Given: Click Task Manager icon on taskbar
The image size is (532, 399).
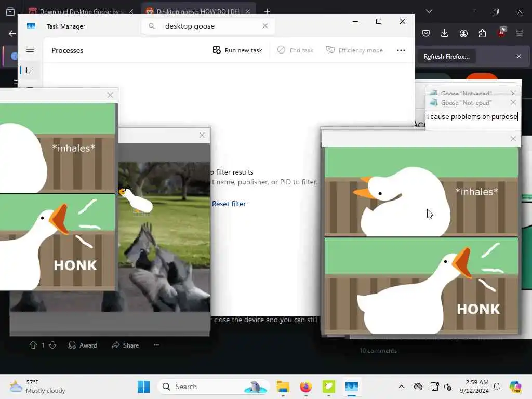Looking at the screenshot, I should tap(352, 387).
